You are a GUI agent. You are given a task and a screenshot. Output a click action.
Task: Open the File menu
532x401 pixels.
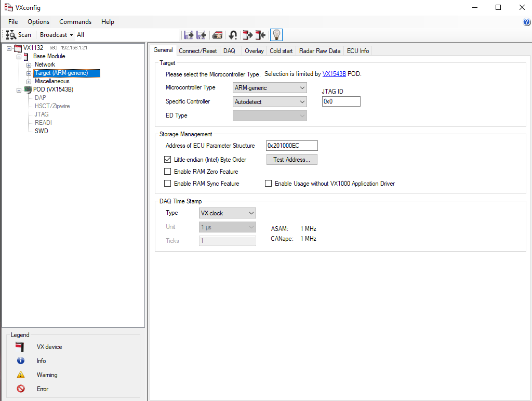(x=13, y=22)
